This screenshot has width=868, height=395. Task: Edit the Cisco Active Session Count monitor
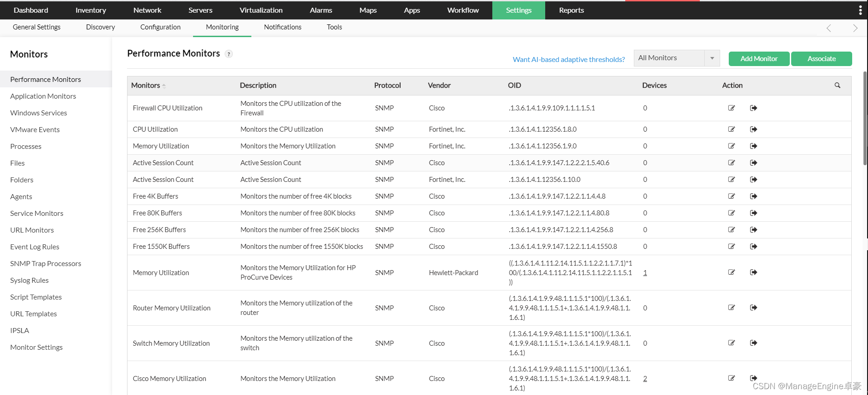[x=731, y=162]
